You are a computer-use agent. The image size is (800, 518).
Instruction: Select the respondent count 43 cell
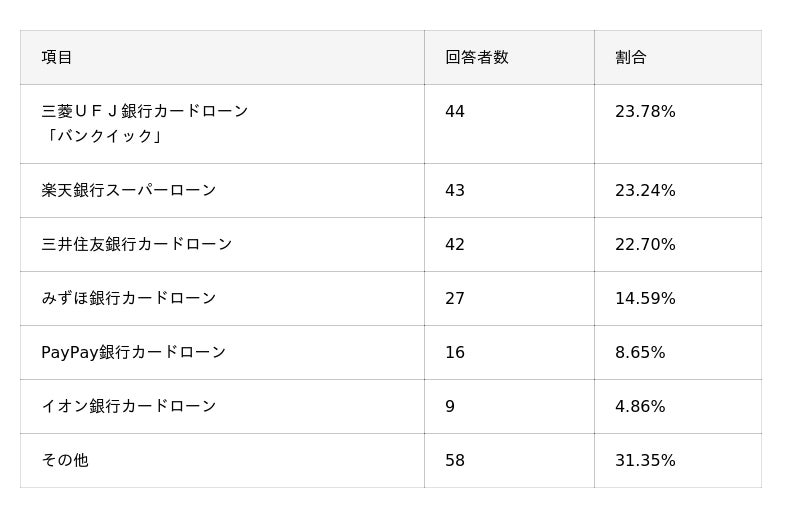[x=455, y=190]
